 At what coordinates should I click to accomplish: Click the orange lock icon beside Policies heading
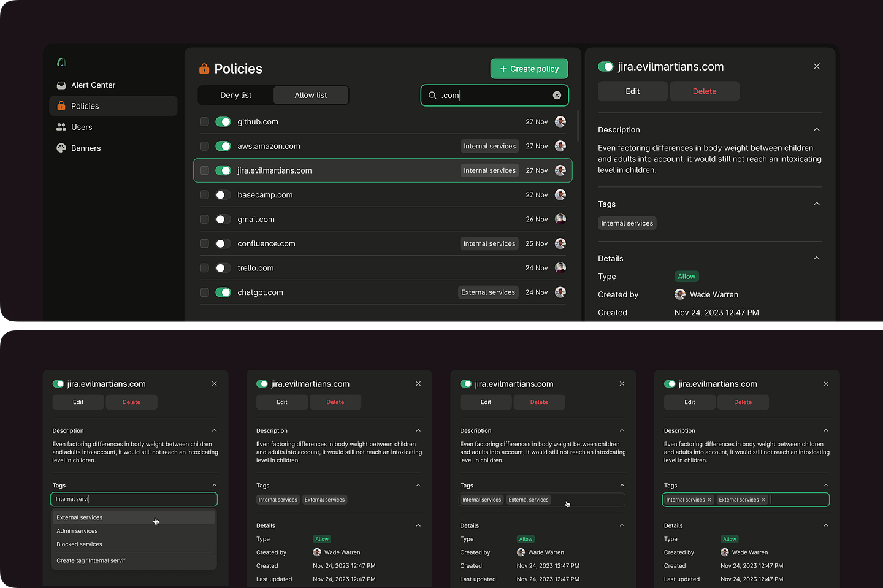tap(204, 69)
